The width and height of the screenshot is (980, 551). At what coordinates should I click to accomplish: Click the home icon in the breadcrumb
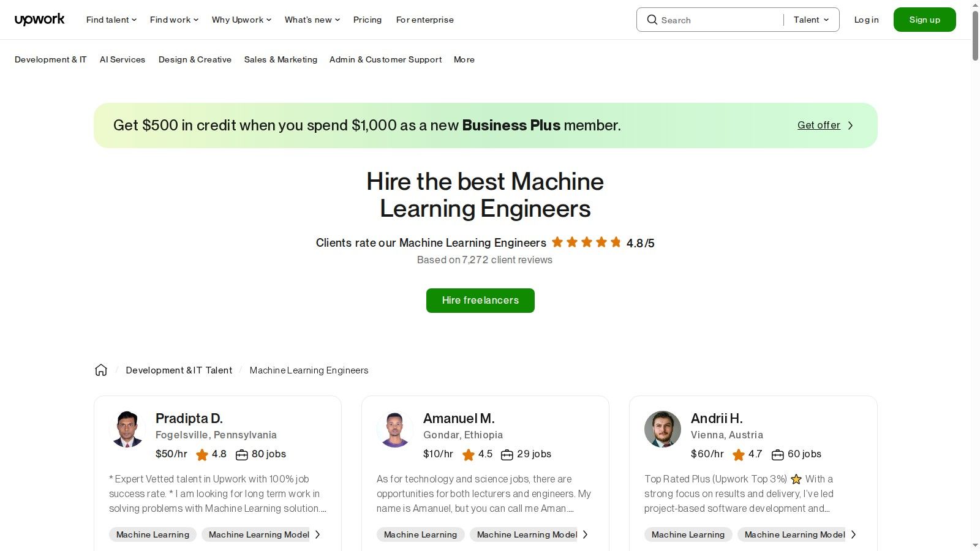point(101,369)
